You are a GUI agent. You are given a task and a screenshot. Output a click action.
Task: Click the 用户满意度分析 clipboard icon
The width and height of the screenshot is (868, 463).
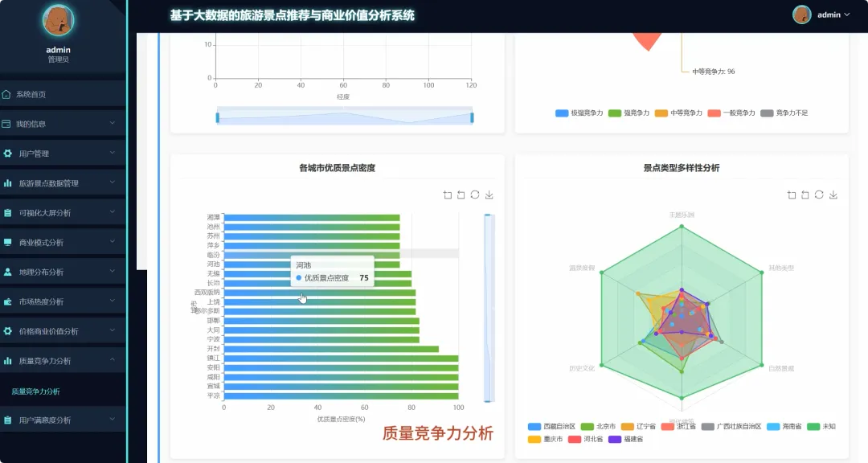point(8,420)
